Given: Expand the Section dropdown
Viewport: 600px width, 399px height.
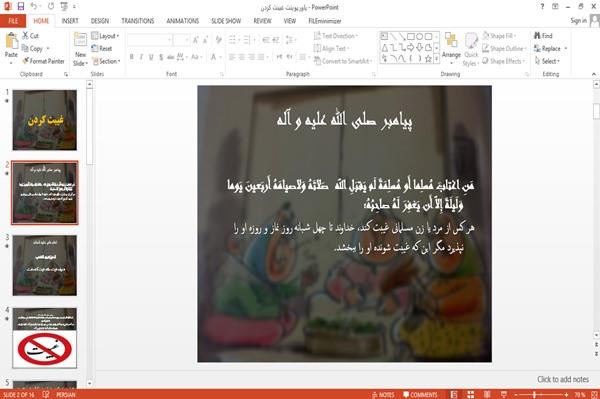Looking at the screenshot, I should coord(106,61).
